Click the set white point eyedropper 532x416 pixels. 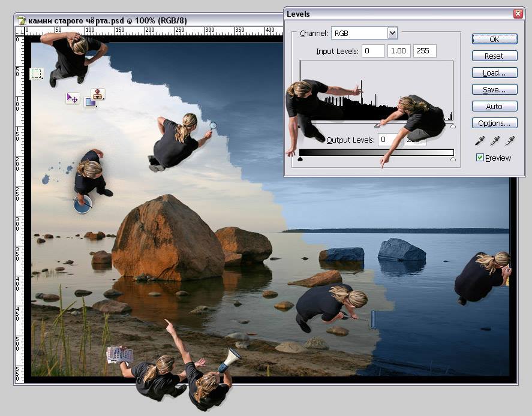coord(510,141)
